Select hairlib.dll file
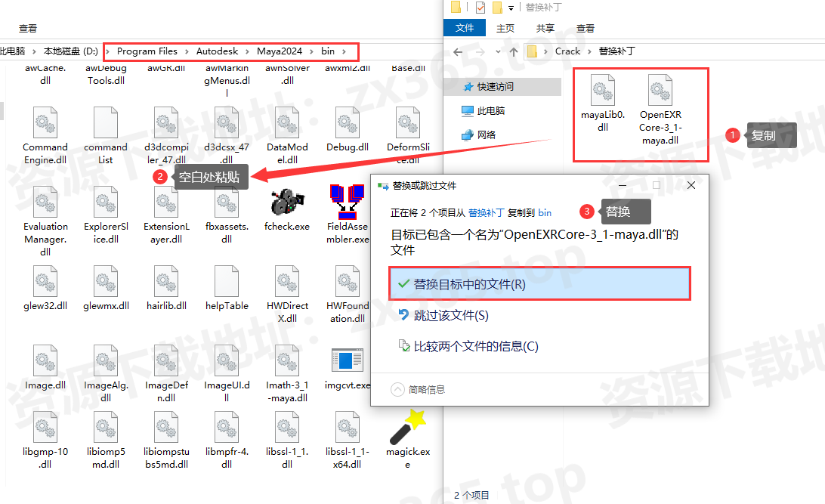825x504 pixels. pos(166,288)
